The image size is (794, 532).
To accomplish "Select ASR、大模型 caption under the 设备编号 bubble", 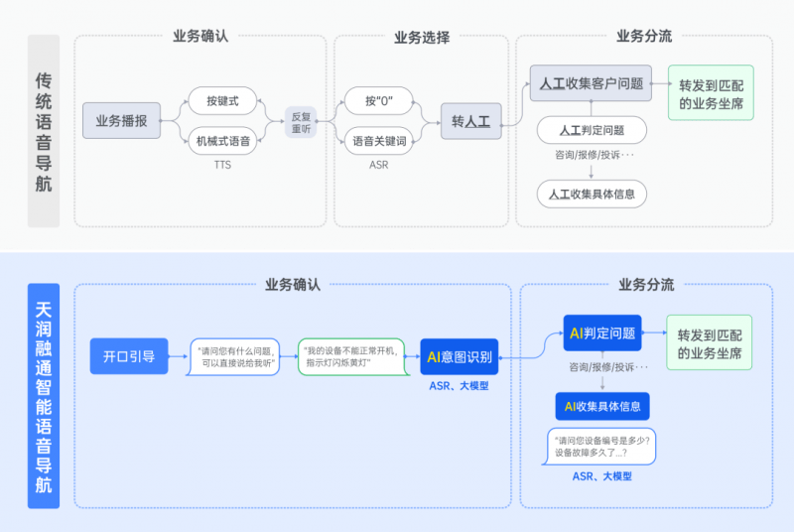I will click(x=602, y=476).
